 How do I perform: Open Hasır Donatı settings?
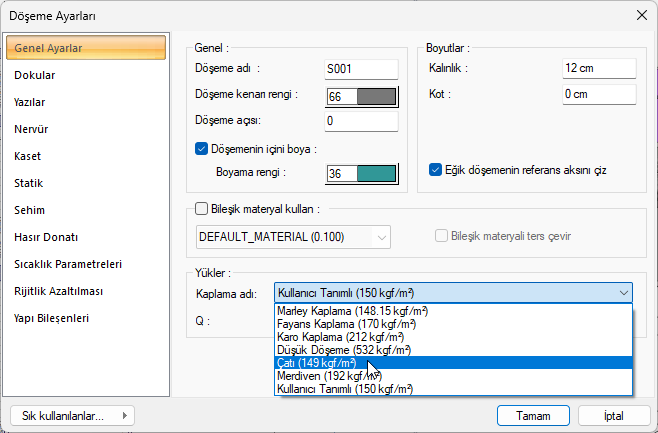click(46, 237)
